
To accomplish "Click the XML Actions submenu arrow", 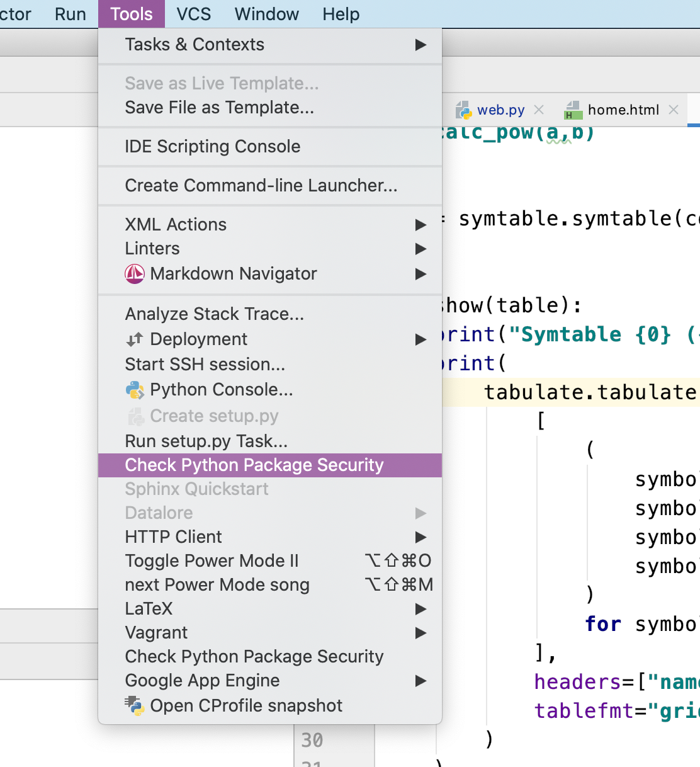I will (421, 225).
